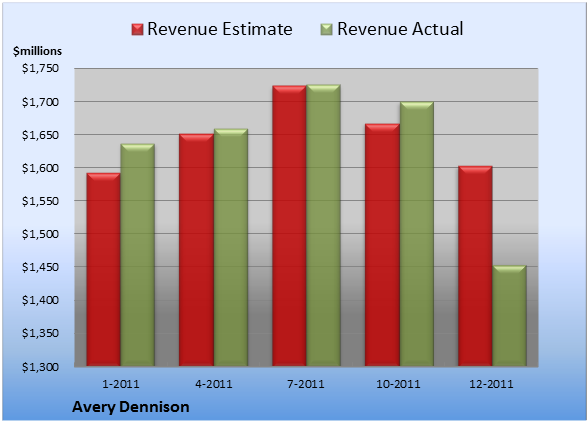Click the '$1,350' axis value
Screen dimensions: 588x422
[40, 333]
